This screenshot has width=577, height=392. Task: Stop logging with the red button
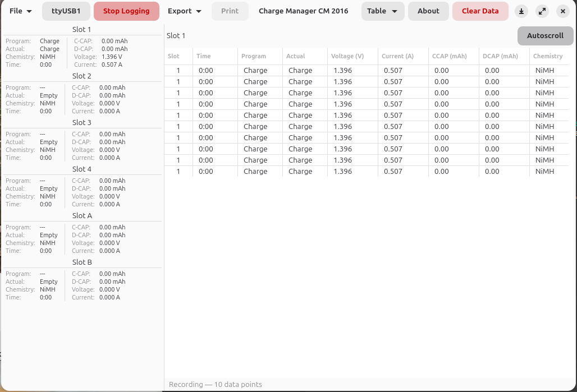[126, 11]
